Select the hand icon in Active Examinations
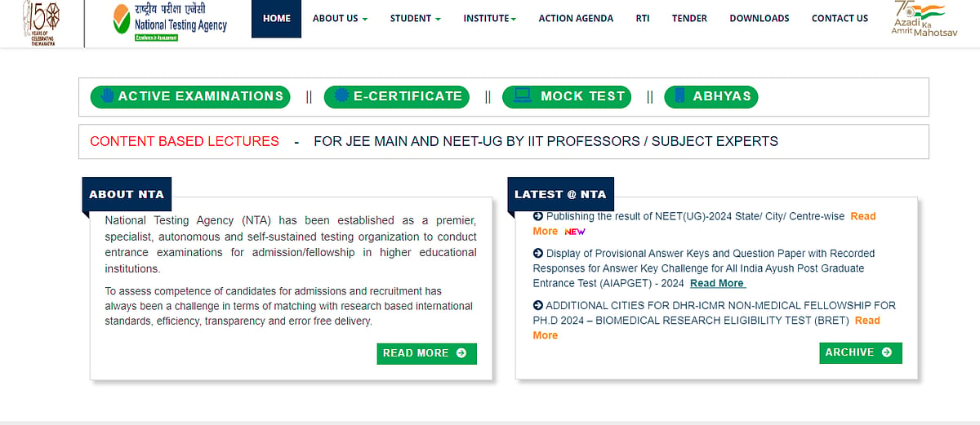The height and width of the screenshot is (425, 980). [107, 96]
